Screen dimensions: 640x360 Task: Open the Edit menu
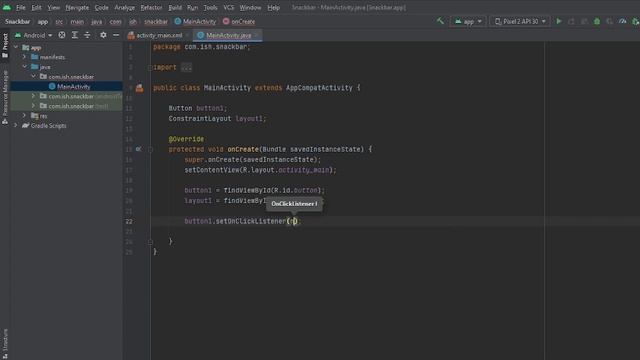tap(36, 7)
